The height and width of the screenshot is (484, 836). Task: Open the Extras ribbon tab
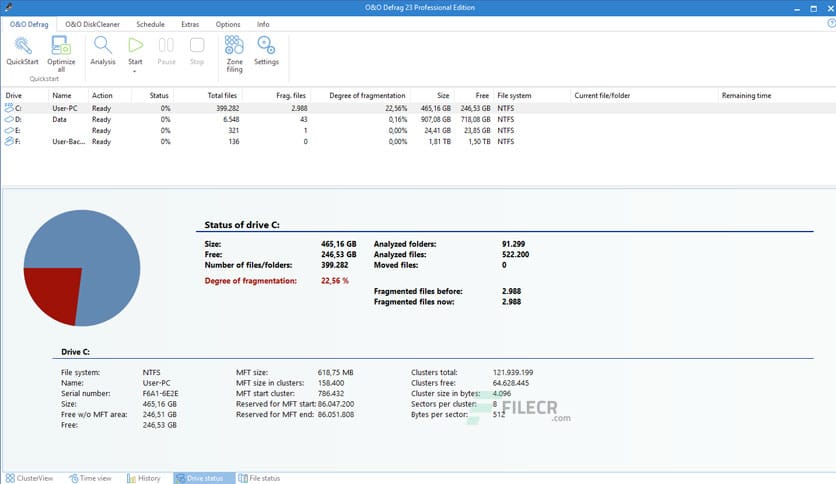coord(190,24)
